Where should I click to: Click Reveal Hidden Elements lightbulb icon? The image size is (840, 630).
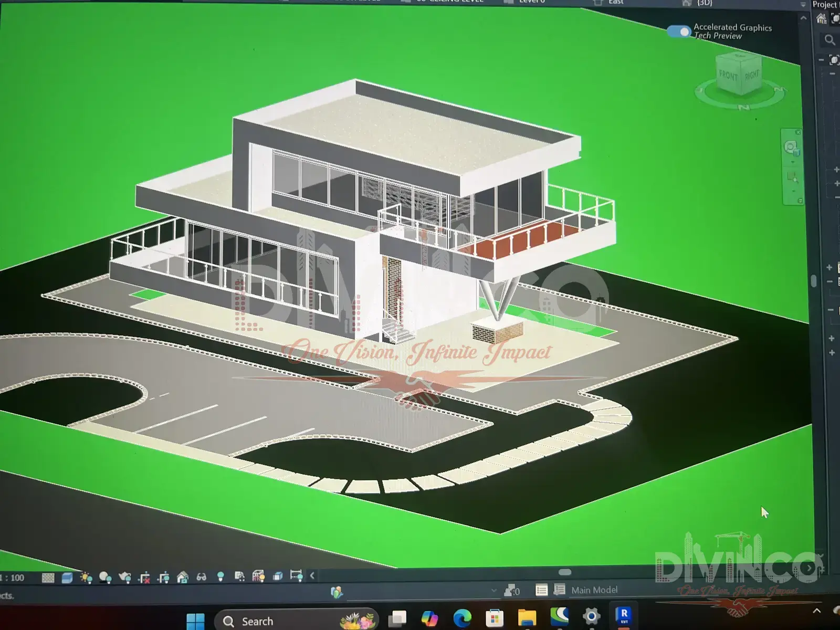[220, 576]
